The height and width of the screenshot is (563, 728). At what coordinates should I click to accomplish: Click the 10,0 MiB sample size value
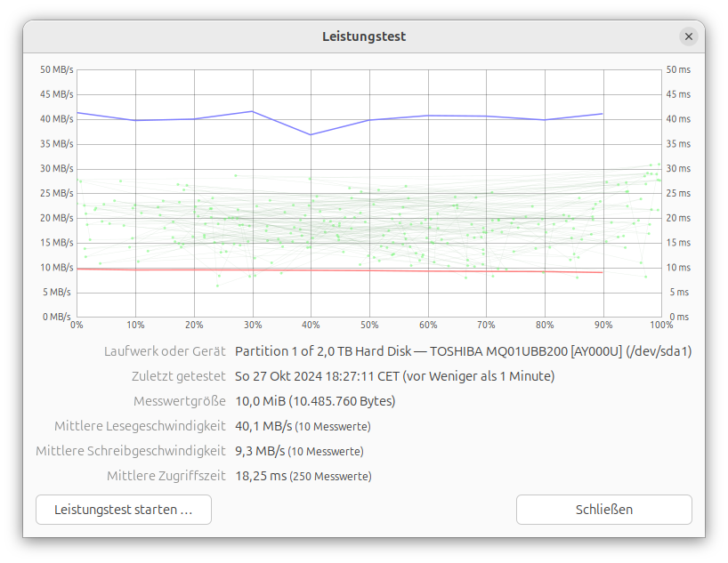pyautogui.click(x=315, y=401)
